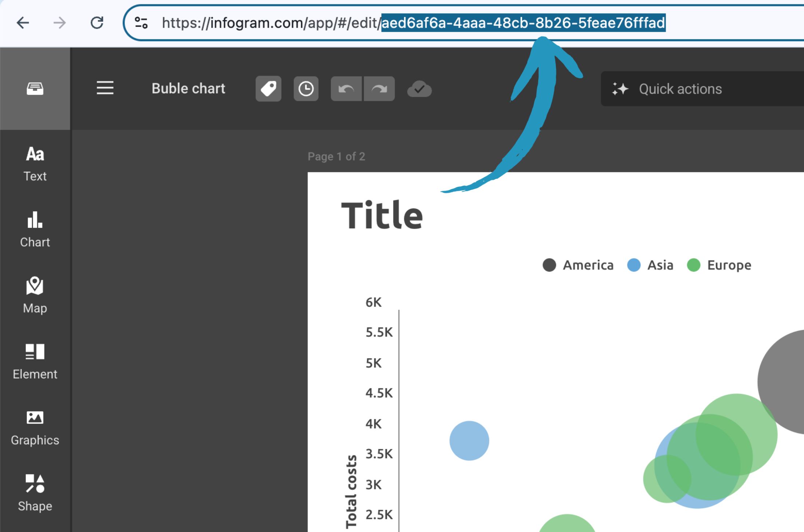Viewport: 804px width, 532px height.
Task: Redo the last action
Action: pyautogui.click(x=379, y=88)
